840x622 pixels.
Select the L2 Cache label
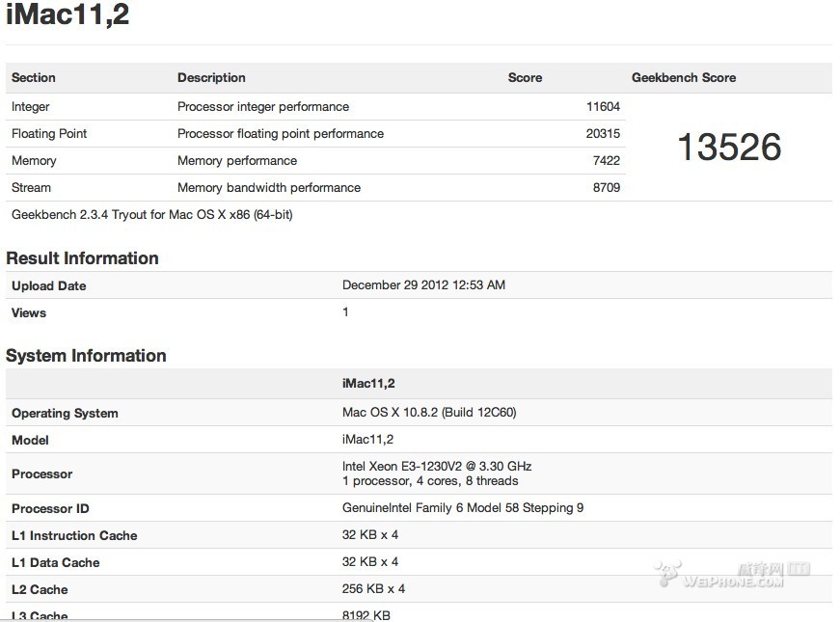pos(40,589)
